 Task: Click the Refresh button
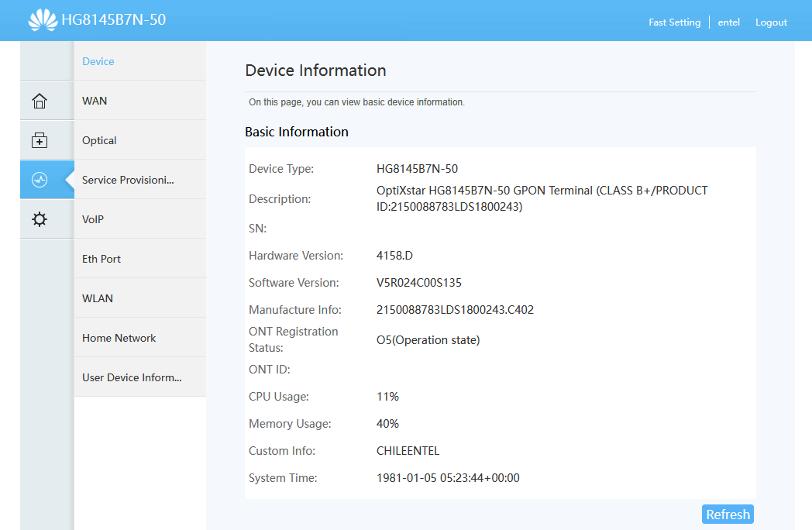tap(728, 514)
